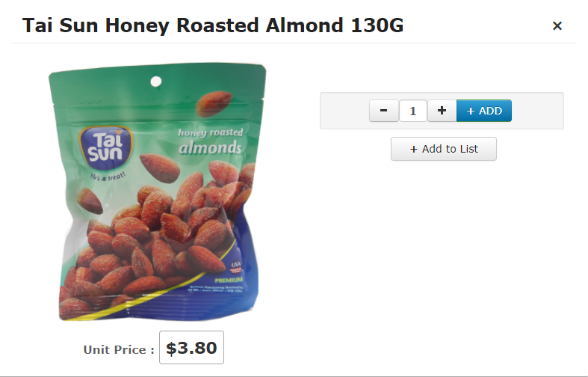The height and width of the screenshot is (377, 588).
Task: Add the almonds using the blue ADD button
Action: pos(483,111)
